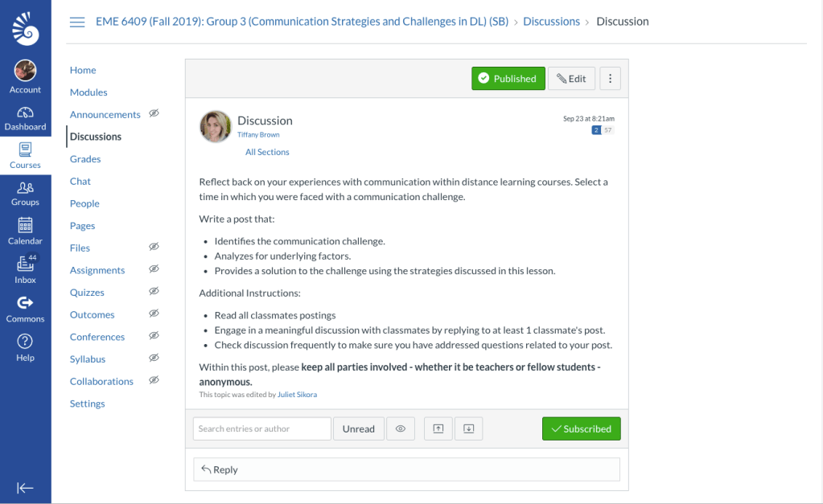Open the Commons arrow icon

click(x=25, y=308)
